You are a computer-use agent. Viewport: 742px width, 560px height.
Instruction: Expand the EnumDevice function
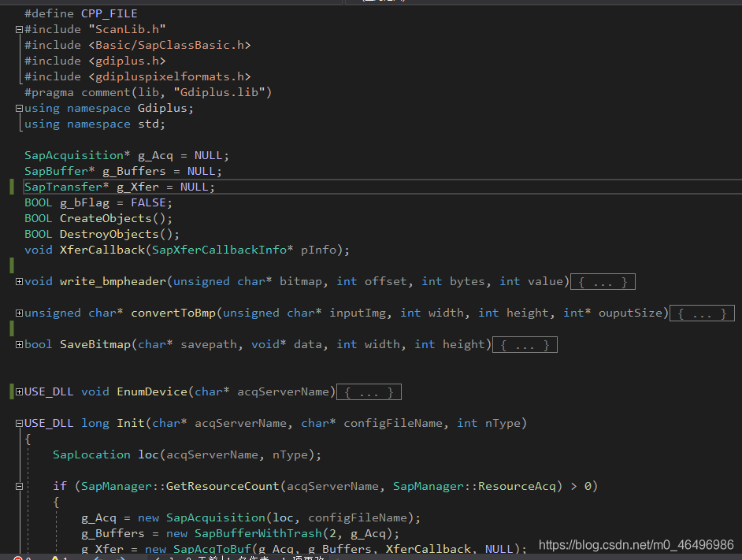(19, 392)
